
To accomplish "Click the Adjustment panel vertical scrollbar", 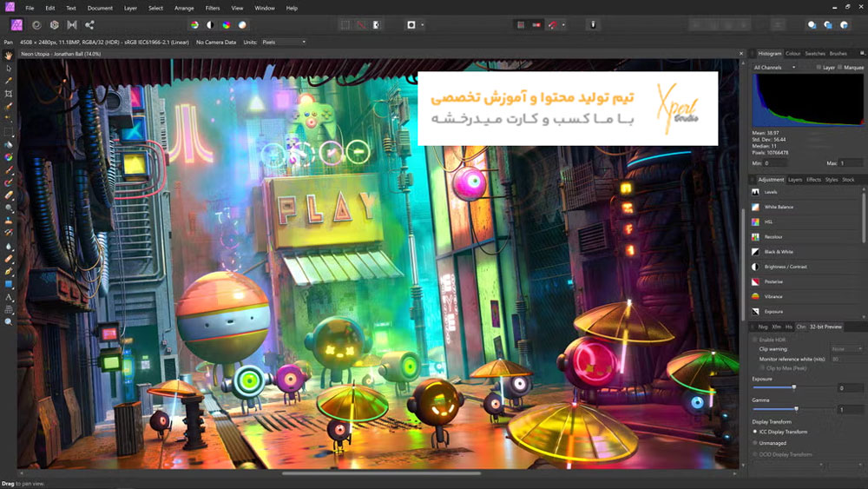I will pos(864,216).
